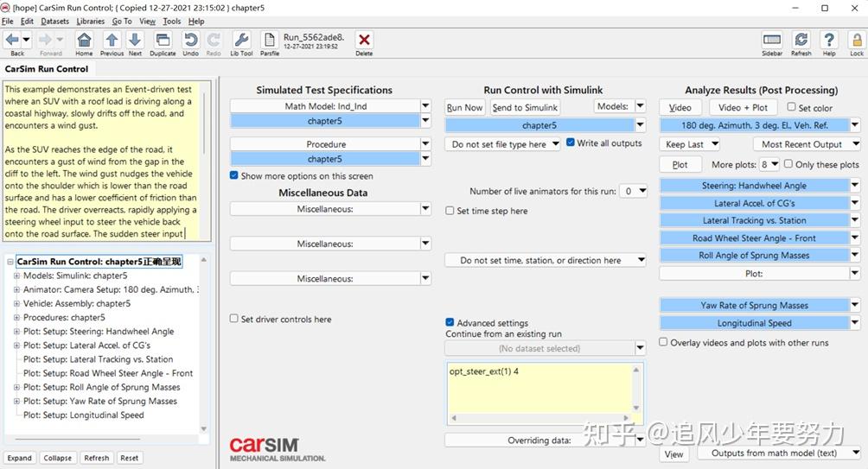Click the tree Reset button

click(130, 458)
